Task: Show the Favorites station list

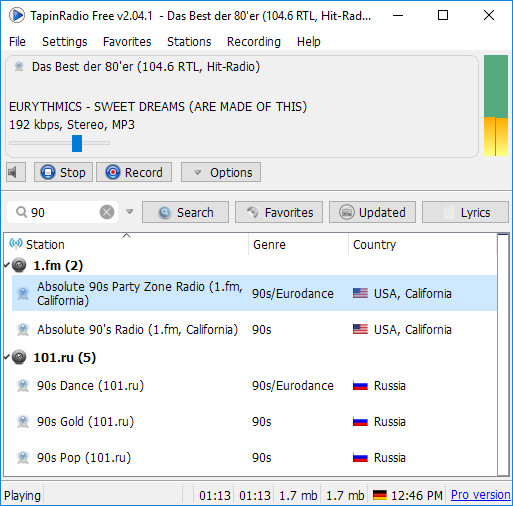Action: (279, 212)
